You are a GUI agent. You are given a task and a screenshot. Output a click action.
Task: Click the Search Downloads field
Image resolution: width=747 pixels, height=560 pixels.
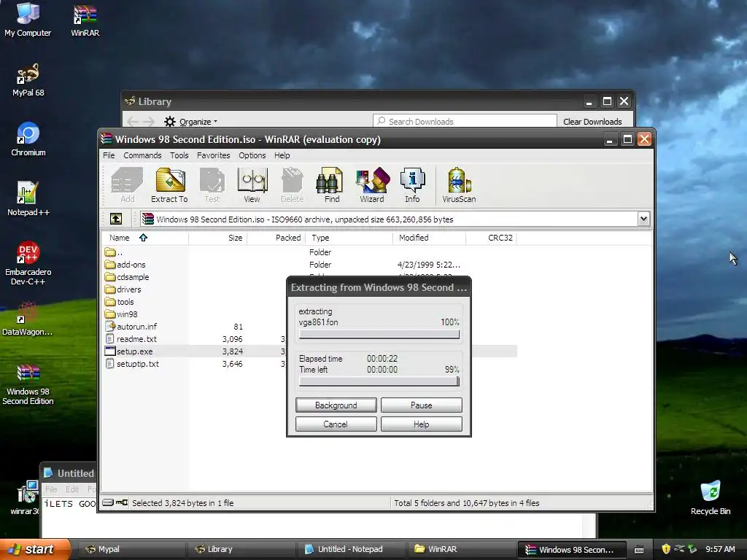(465, 122)
